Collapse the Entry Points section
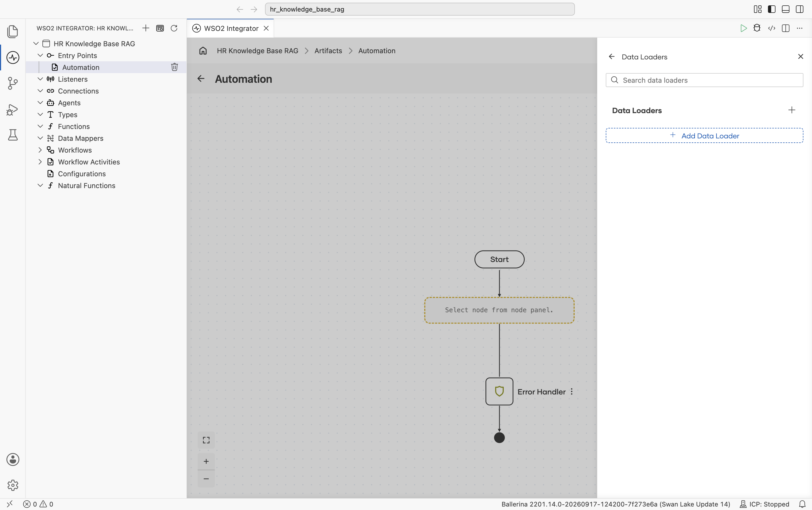The image size is (812, 510). [x=40, y=55]
